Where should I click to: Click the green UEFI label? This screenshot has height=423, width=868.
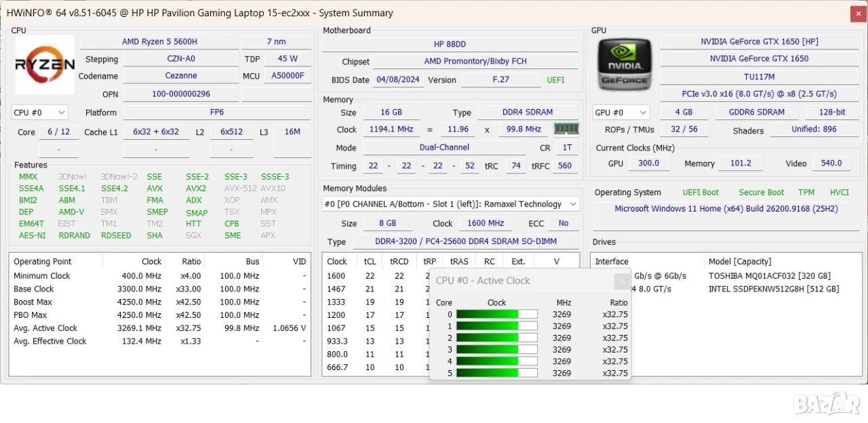pos(555,80)
